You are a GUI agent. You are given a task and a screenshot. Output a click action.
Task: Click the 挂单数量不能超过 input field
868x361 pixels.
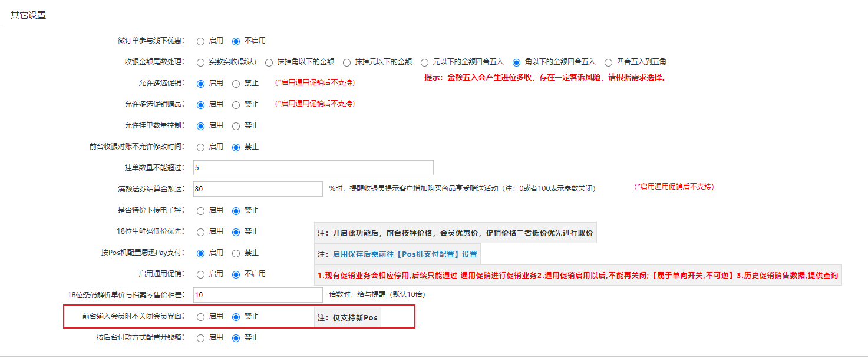click(x=312, y=168)
